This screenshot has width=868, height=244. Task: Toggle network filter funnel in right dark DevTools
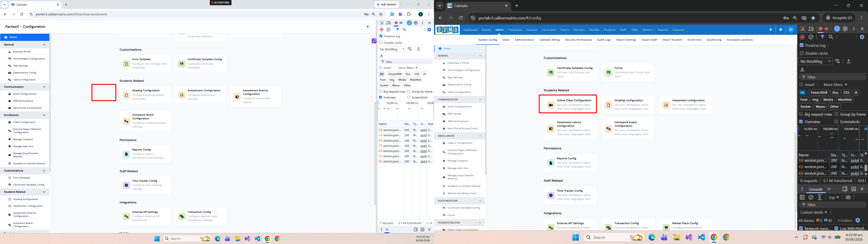tap(823, 37)
